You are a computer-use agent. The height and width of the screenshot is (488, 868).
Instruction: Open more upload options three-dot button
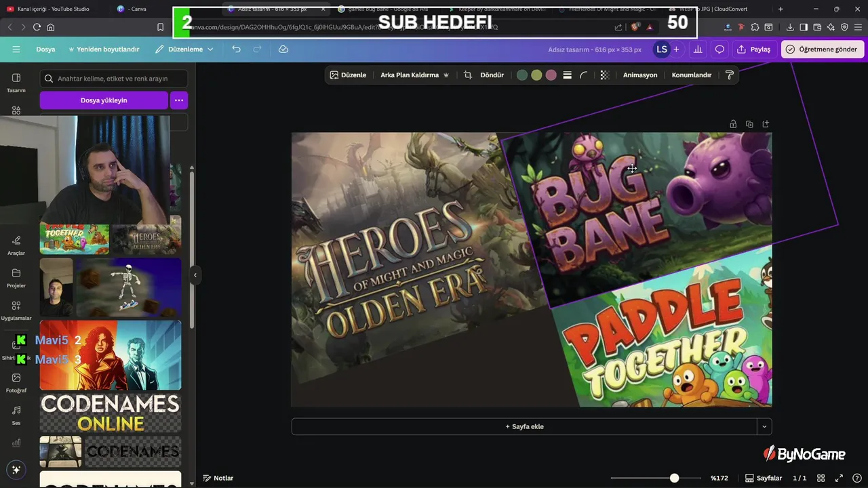pos(179,100)
